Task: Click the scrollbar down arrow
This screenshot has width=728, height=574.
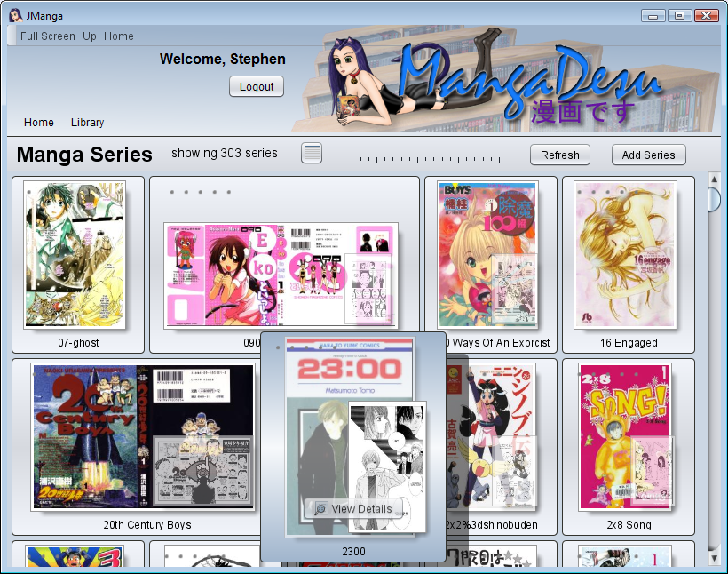Action: click(715, 557)
